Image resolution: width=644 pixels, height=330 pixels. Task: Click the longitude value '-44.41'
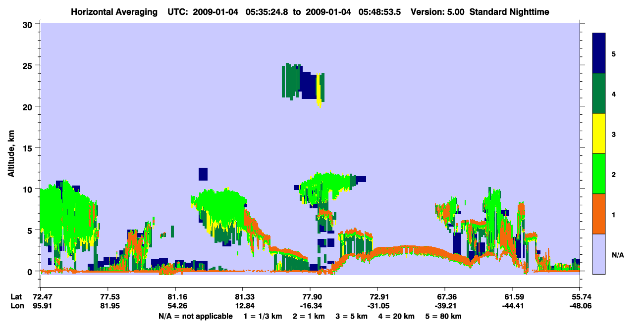[512, 306]
